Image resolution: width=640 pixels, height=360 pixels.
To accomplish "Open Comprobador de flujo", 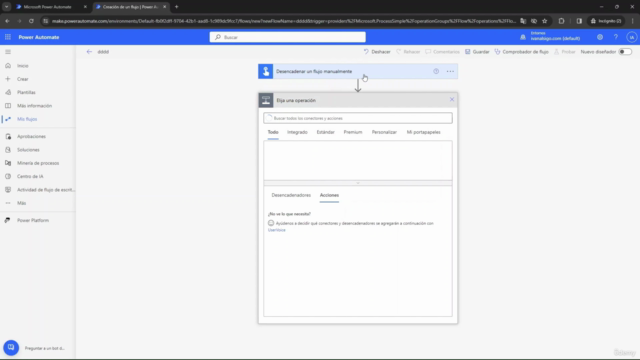I will coord(521,52).
